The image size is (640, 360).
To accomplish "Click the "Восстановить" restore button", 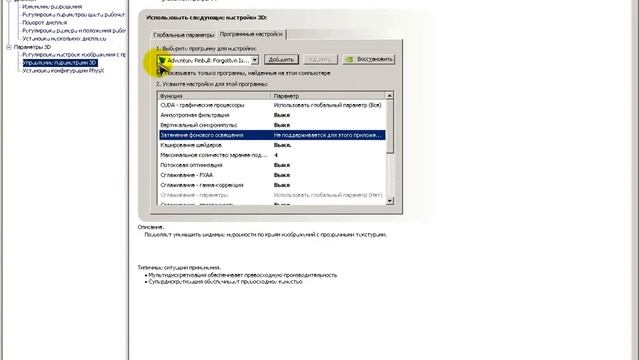I will tap(369, 60).
